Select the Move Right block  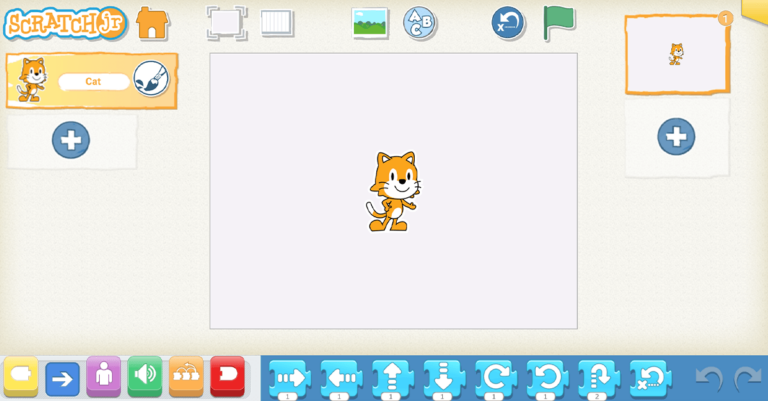tap(290, 379)
